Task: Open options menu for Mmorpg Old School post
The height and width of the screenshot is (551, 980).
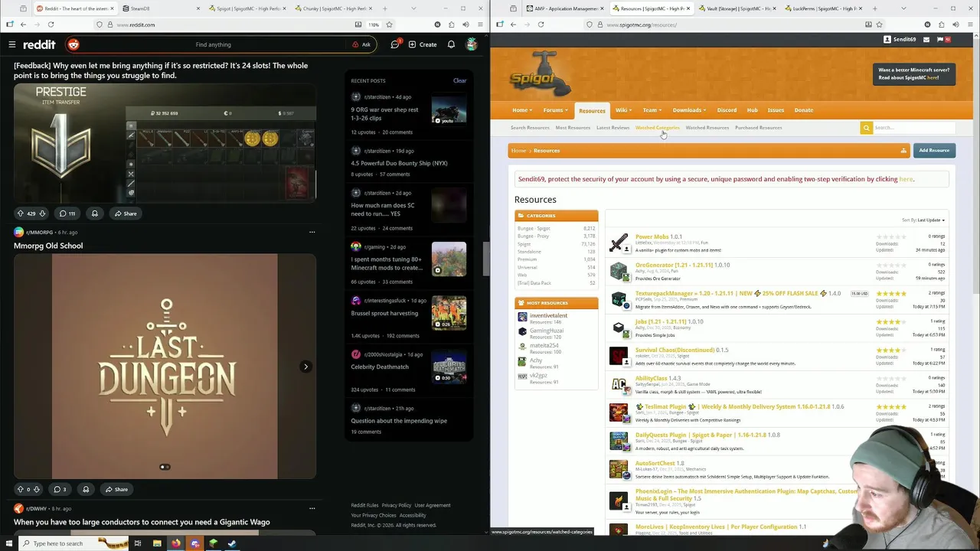Action: 312,232
